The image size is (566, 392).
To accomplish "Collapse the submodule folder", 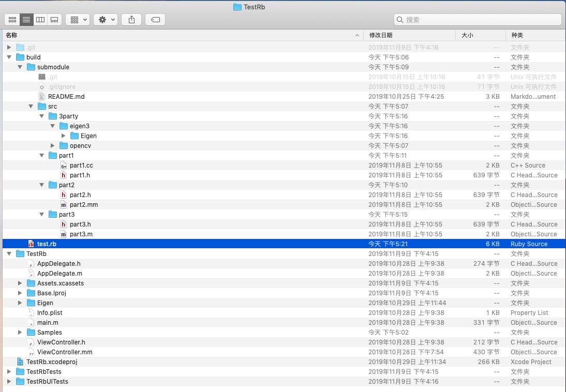I will click(x=20, y=67).
